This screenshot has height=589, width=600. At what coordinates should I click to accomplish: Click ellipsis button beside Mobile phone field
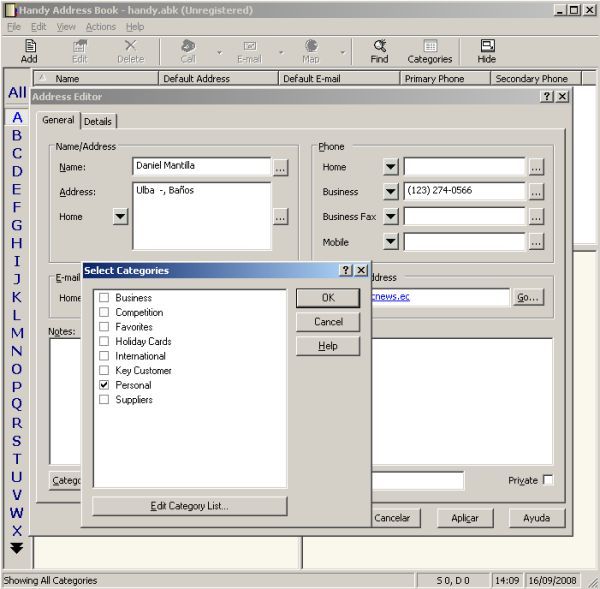(536, 242)
